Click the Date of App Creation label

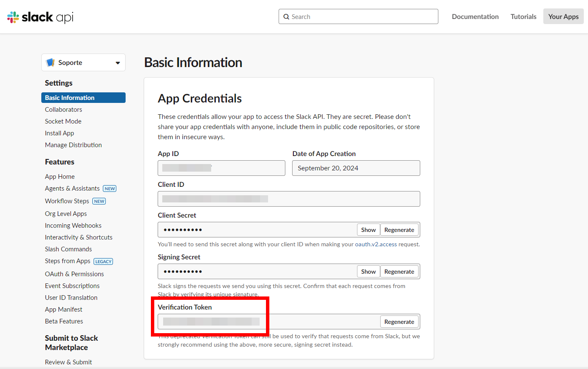click(x=324, y=154)
